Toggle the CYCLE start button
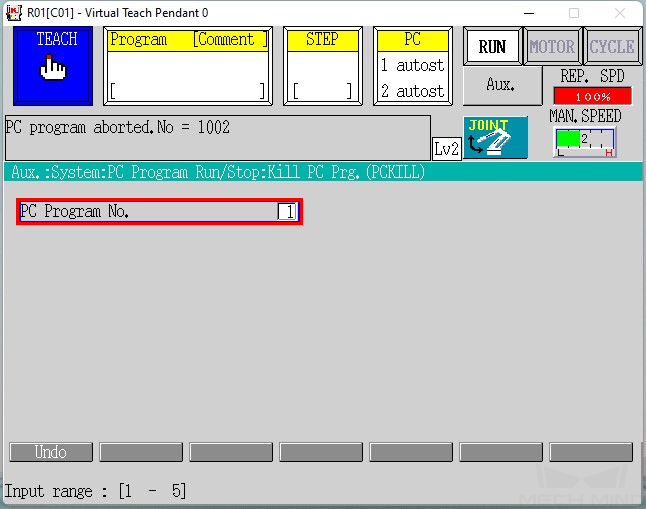646x509 pixels. click(612, 47)
